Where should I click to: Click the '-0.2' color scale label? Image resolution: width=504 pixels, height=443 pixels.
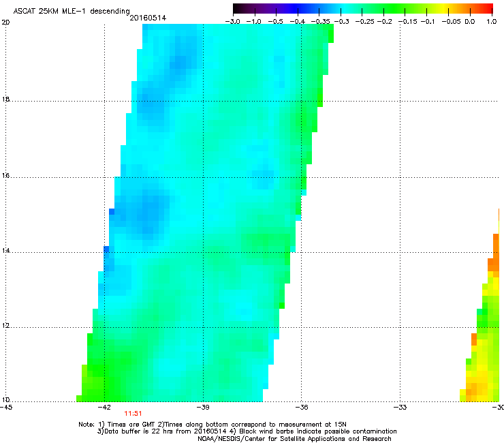point(384,22)
